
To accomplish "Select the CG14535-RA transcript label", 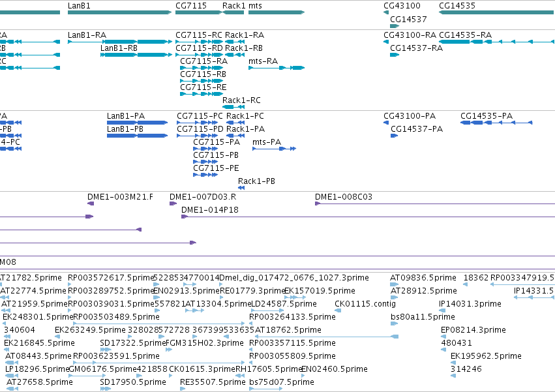I will pyautogui.click(x=465, y=35).
